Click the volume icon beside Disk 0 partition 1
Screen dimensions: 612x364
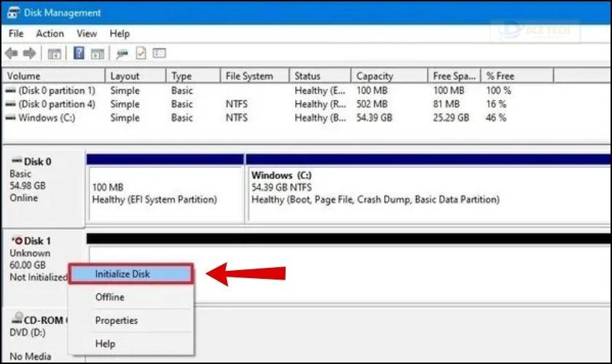click(11, 90)
